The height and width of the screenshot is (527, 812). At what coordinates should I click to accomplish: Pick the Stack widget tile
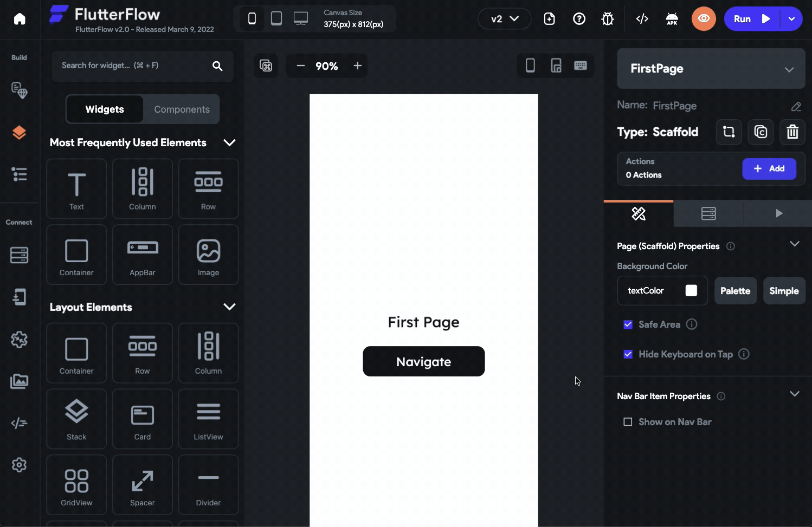(76, 419)
